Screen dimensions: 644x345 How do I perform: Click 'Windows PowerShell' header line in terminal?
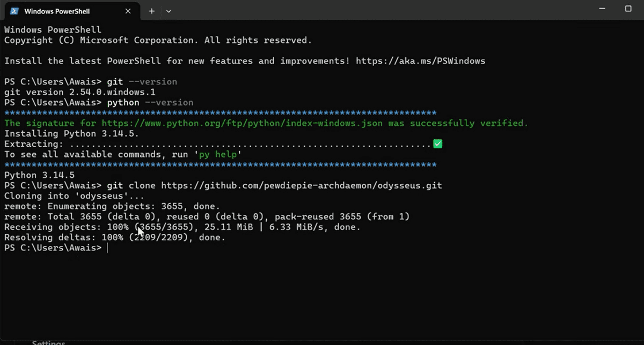53,30
